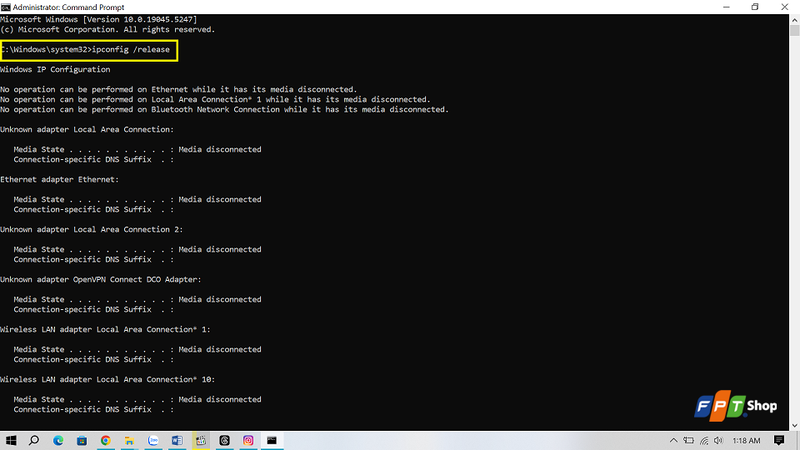Click '(c) Microsoft Corporation. All rights reserved.' line

[x=107, y=30]
